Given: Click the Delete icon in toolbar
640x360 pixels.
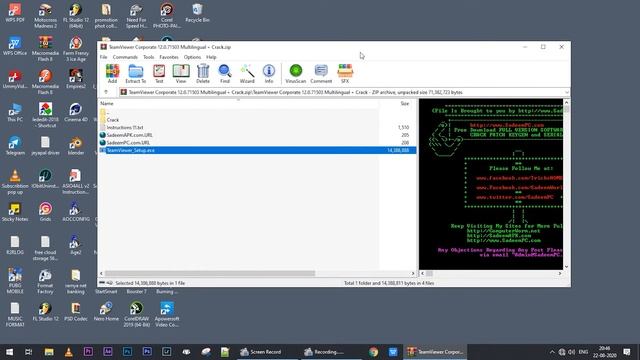Looking at the screenshot, I should [x=203, y=74].
